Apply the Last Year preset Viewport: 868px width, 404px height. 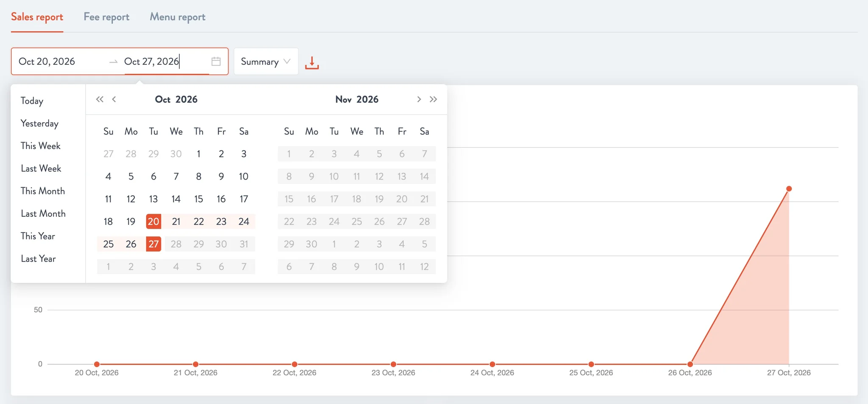(x=38, y=259)
